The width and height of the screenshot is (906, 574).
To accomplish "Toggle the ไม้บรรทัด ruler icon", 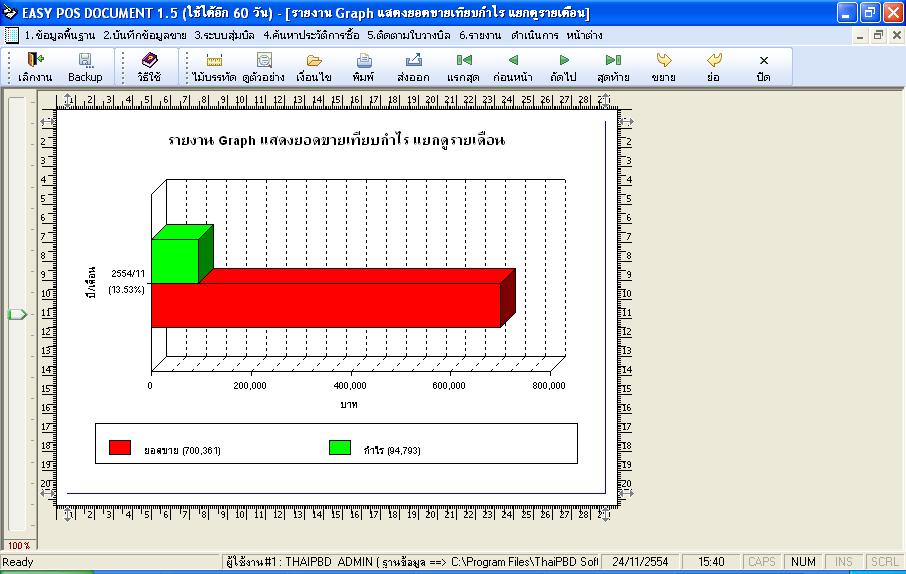I will pyautogui.click(x=214, y=60).
